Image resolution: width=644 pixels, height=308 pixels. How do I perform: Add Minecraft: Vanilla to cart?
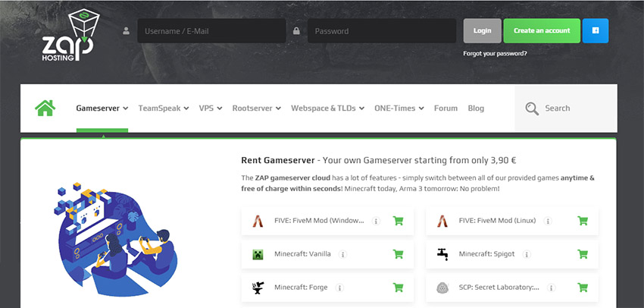pos(398,254)
